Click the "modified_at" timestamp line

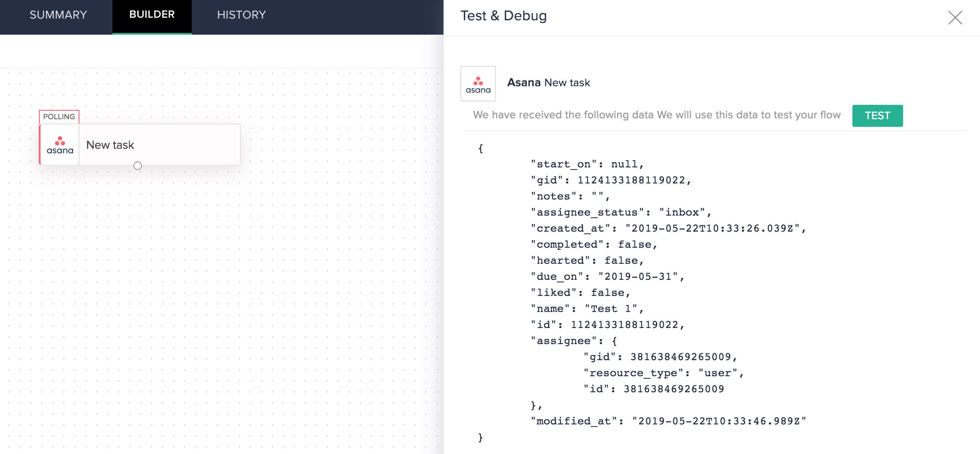668,421
